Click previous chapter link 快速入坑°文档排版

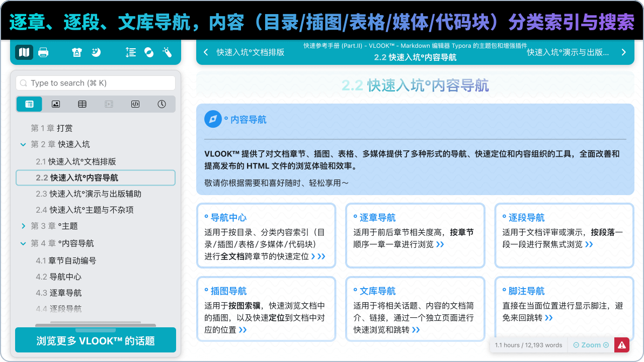click(251, 52)
